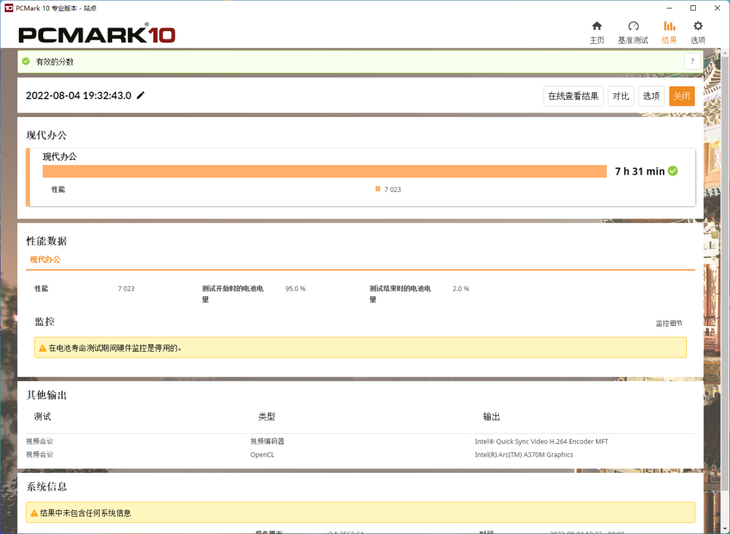Click the 视频编码器 type cell
Screen dimensions: 730x534
click(267, 441)
